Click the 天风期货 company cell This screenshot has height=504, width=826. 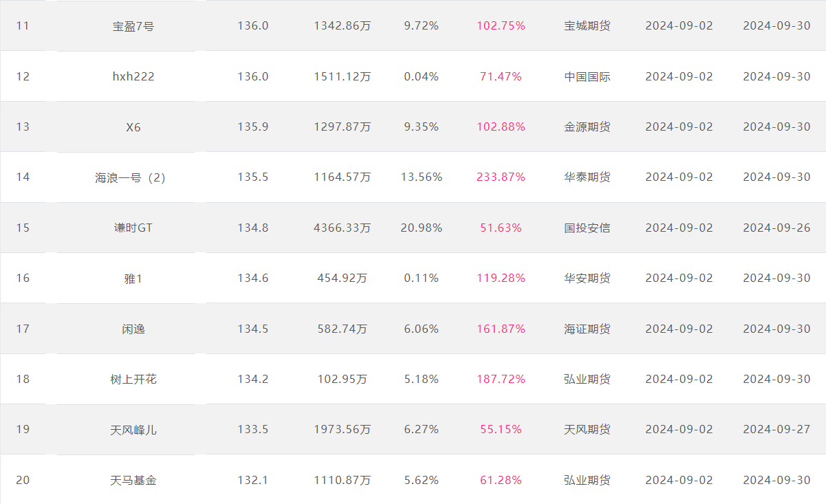coord(587,430)
